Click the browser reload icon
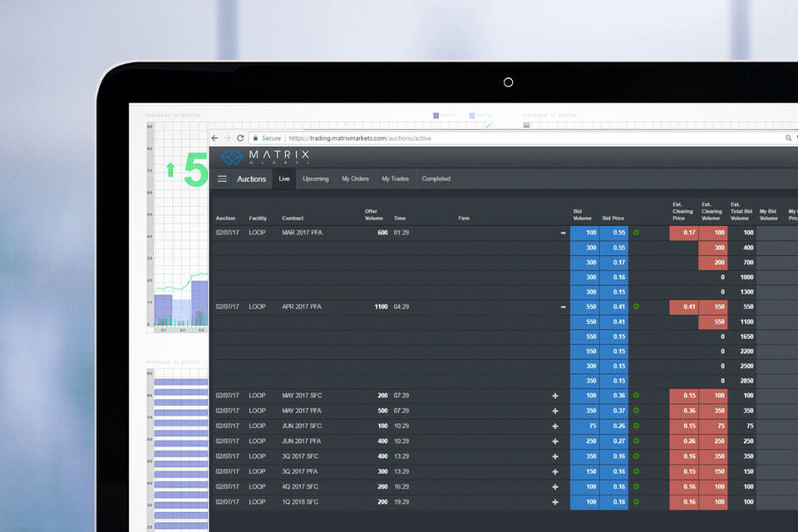This screenshot has width=798, height=532. pos(242,138)
